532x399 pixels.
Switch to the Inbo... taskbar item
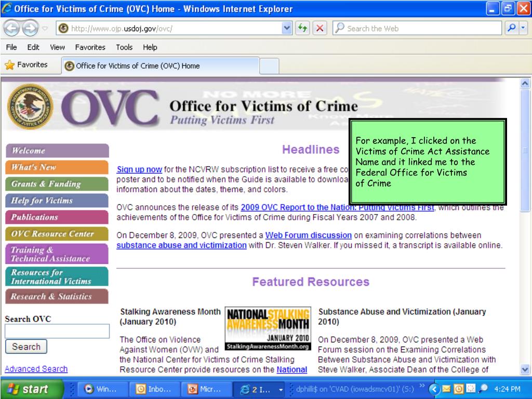tap(155, 389)
